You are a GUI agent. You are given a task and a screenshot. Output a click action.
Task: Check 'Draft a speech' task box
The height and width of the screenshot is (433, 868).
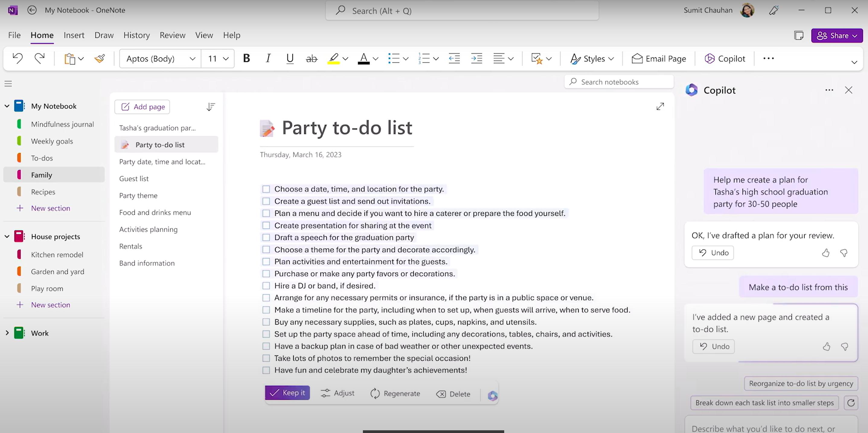[266, 238]
